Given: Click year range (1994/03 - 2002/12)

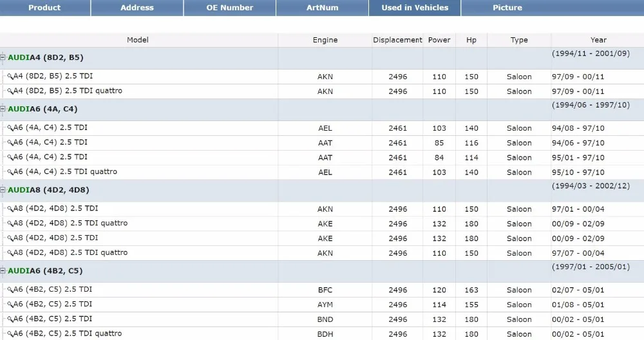Looking at the screenshot, I should [x=591, y=186].
